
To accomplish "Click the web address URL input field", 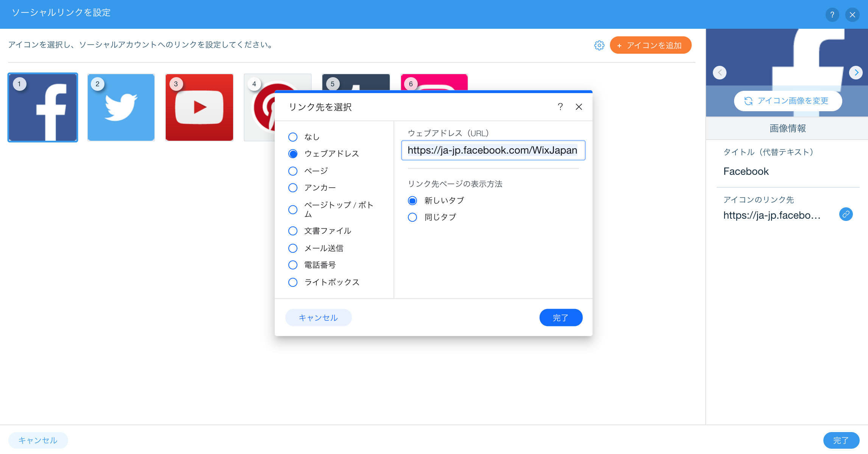I will point(493,150).
